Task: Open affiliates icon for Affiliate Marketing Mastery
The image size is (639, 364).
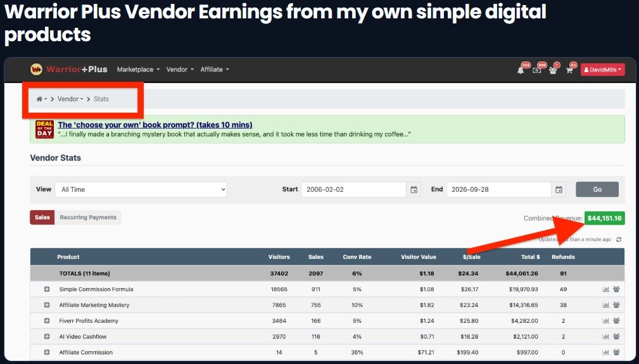Action: point(616,305)
